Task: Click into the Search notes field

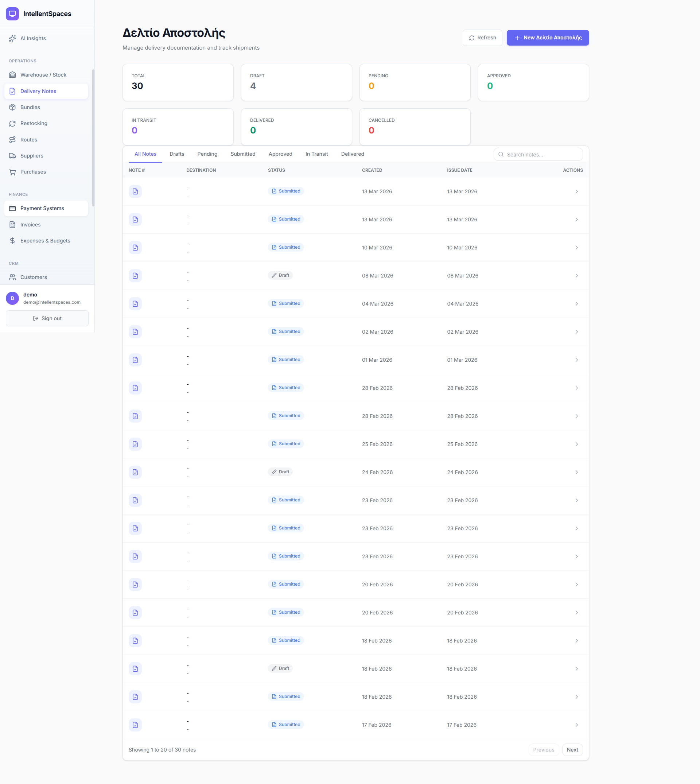Action: (x=538, y=154)
